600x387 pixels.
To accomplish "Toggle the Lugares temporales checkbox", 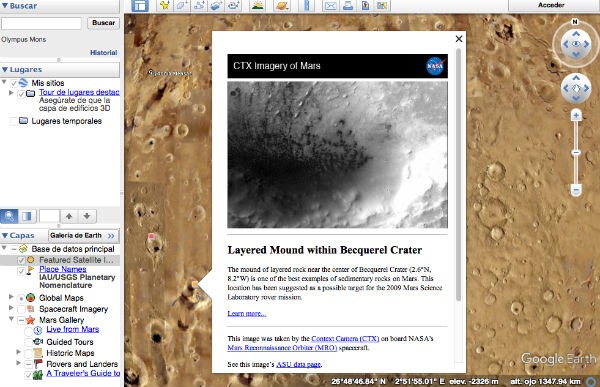I will [x=14, y=121].
